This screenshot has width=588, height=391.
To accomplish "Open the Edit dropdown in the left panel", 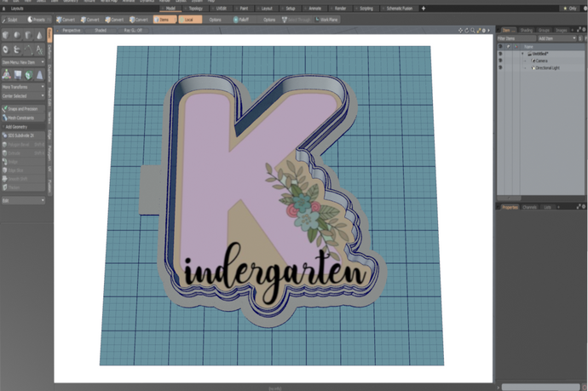I will 23,200.
